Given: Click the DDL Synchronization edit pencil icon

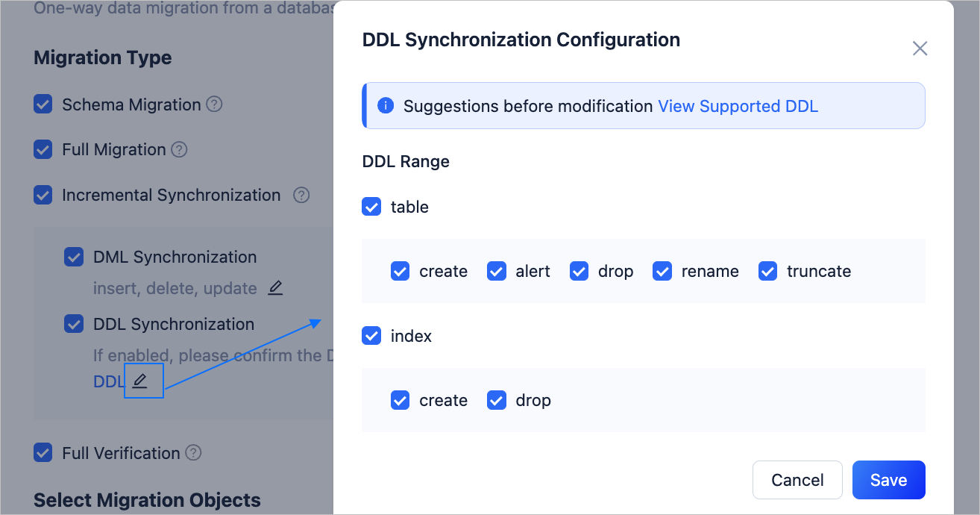Looking at the screenshot, I should [139, 381].
